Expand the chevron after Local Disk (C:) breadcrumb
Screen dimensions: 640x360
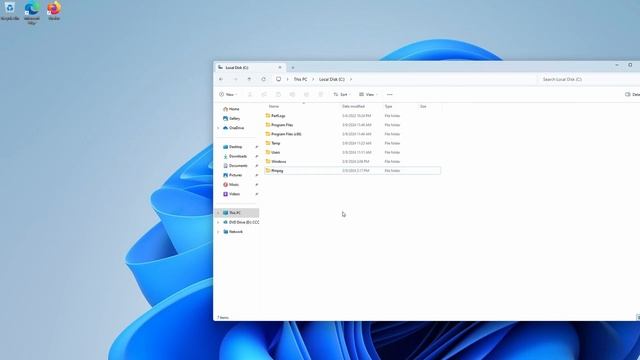coord(351,79)
